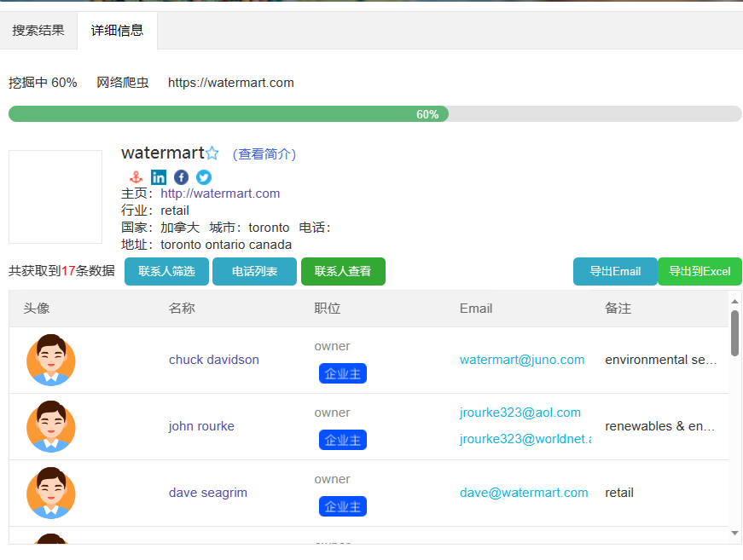Click the 行业: retail line
The width and height of the screenshot is (743, 560).
pyautogui.click(x=155, y=211)
